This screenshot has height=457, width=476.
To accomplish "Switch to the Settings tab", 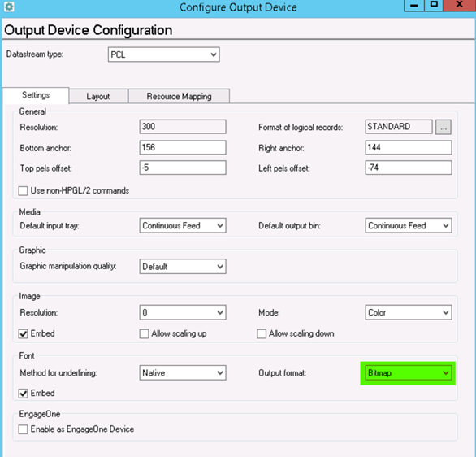I will (36, 95).
